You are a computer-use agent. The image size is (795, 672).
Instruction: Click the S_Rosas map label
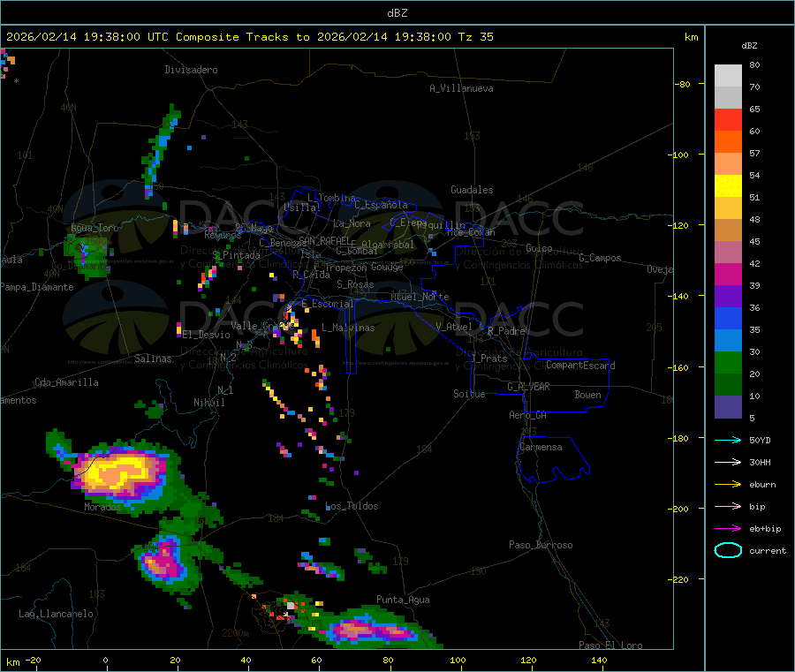pos(355,284)
